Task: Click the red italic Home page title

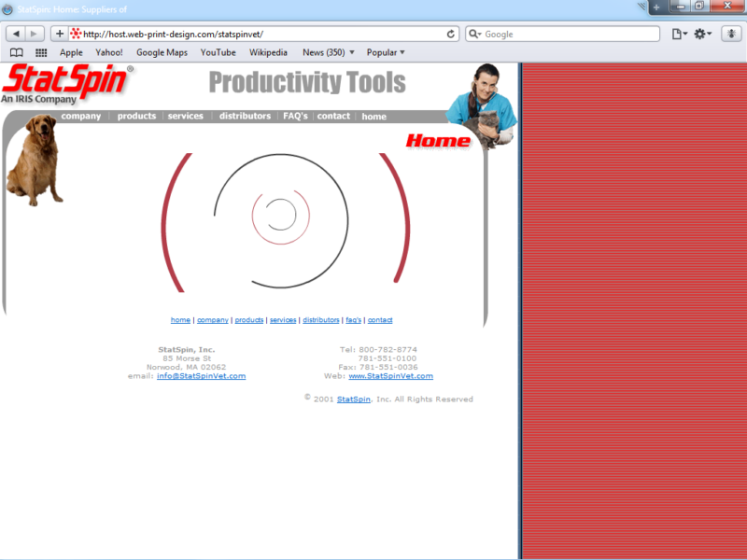Action: click(x=438, y=141)
